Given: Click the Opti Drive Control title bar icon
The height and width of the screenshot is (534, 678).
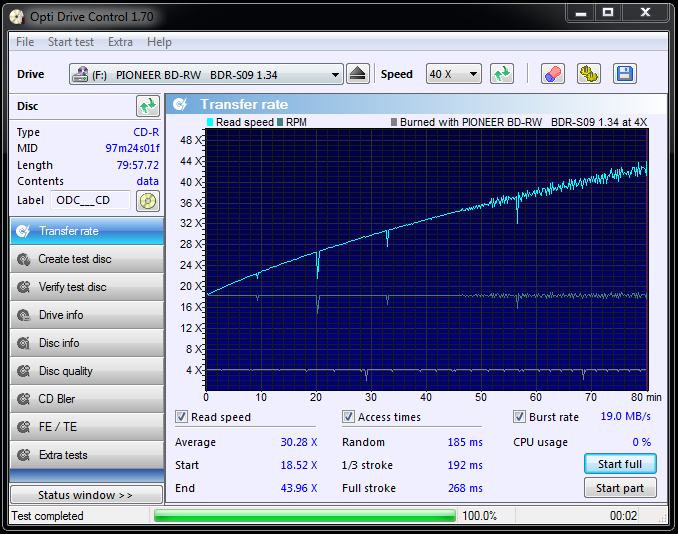Looking at the screenshot, I should (x=17, y=17).
